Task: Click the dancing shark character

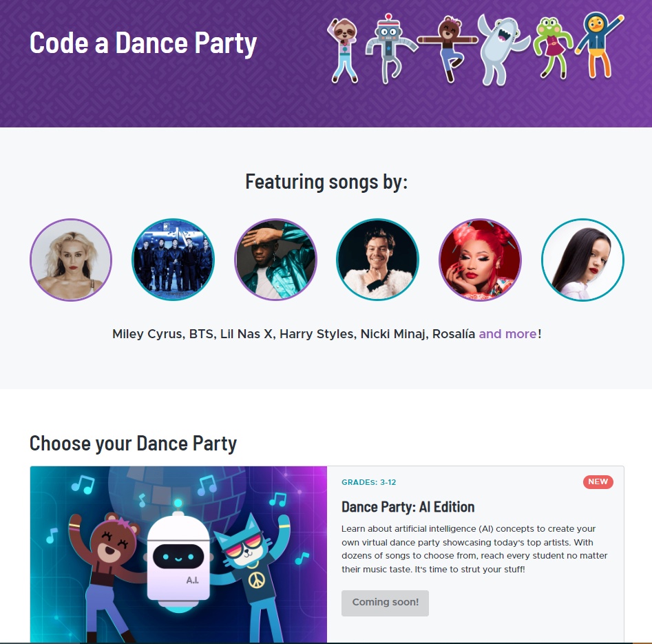Action: click(x=503, y=50)
